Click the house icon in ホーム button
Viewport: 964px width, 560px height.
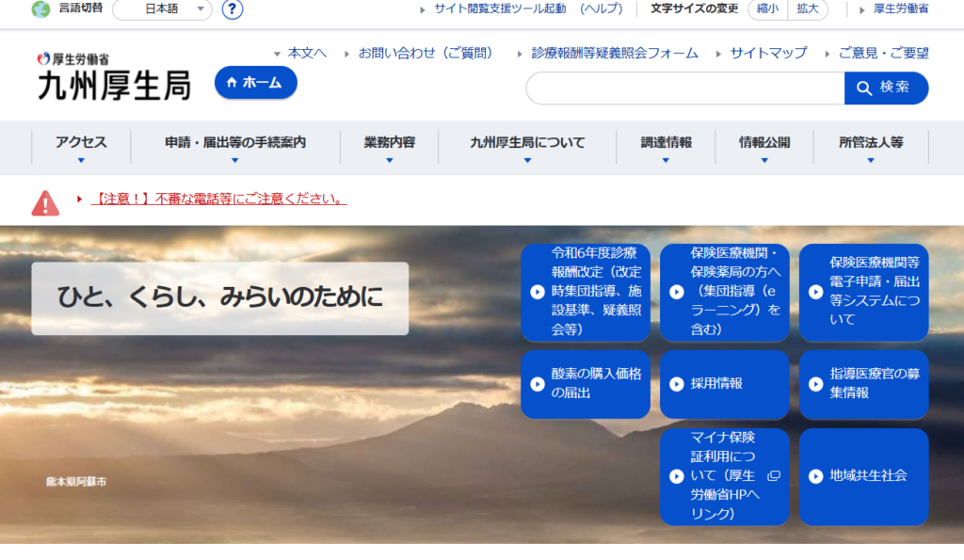[232, 83]
